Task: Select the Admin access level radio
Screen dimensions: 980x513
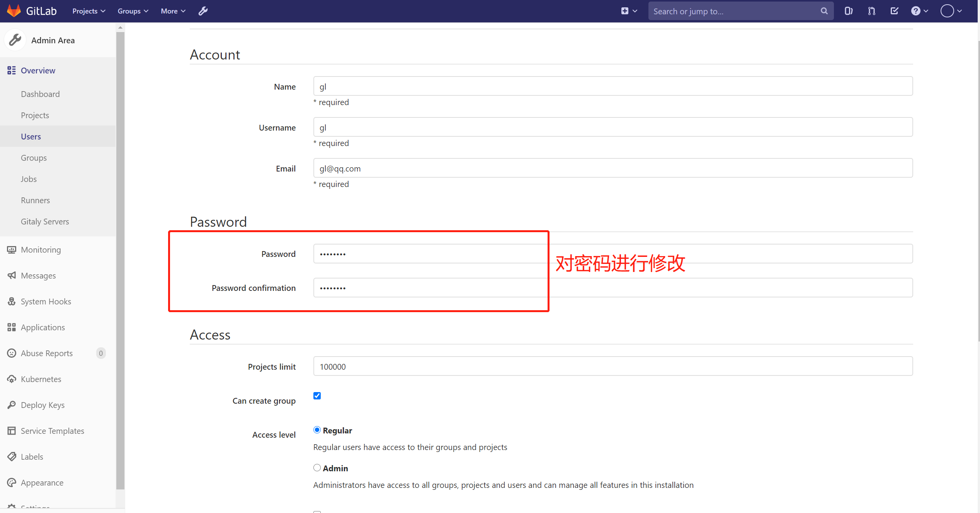Action: (317, 467)
